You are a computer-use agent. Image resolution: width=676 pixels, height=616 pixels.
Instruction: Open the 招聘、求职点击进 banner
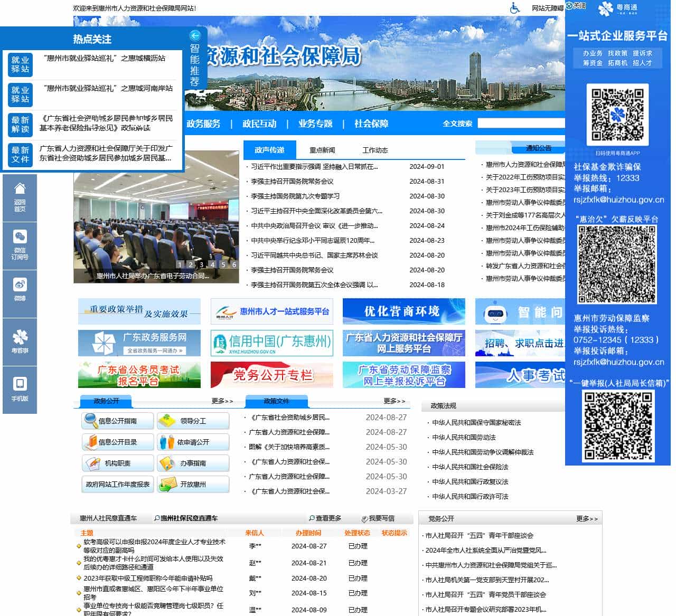[x=520, y=343]
